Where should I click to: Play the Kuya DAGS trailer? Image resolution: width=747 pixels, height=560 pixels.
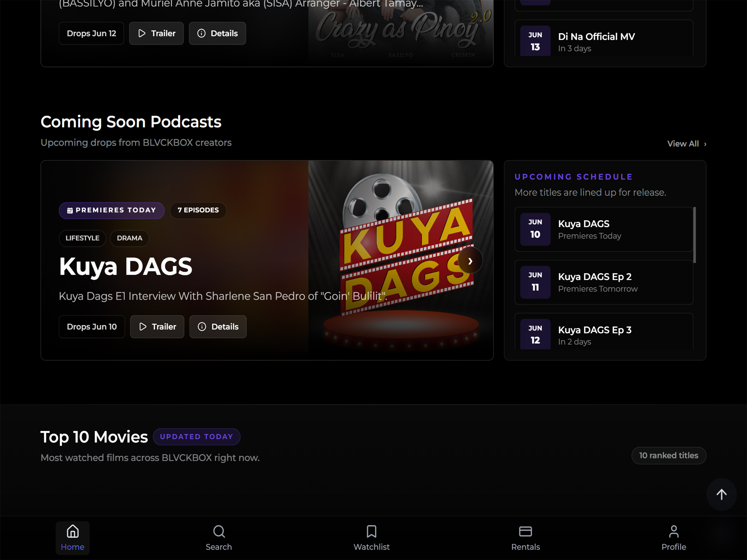[157, 326]
